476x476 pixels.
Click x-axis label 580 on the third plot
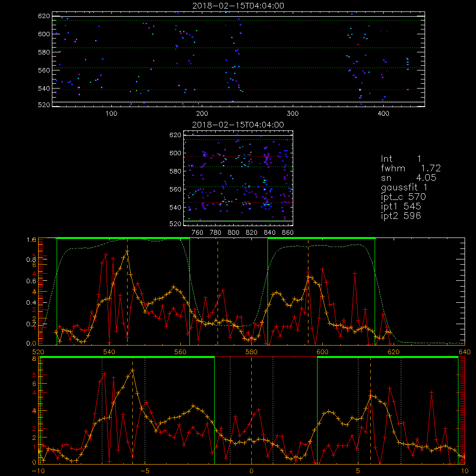coord(251,352)
